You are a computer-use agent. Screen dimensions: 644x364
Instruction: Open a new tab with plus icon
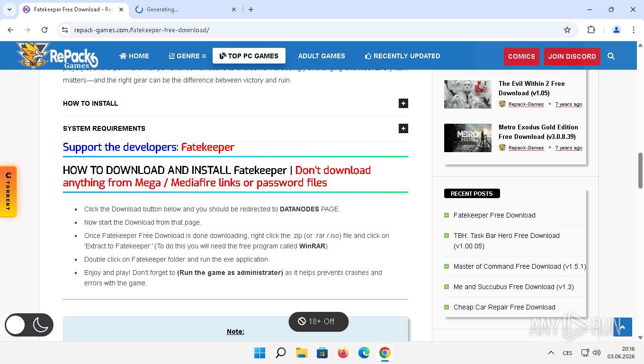pyautogui.click(x=251, y=9)
